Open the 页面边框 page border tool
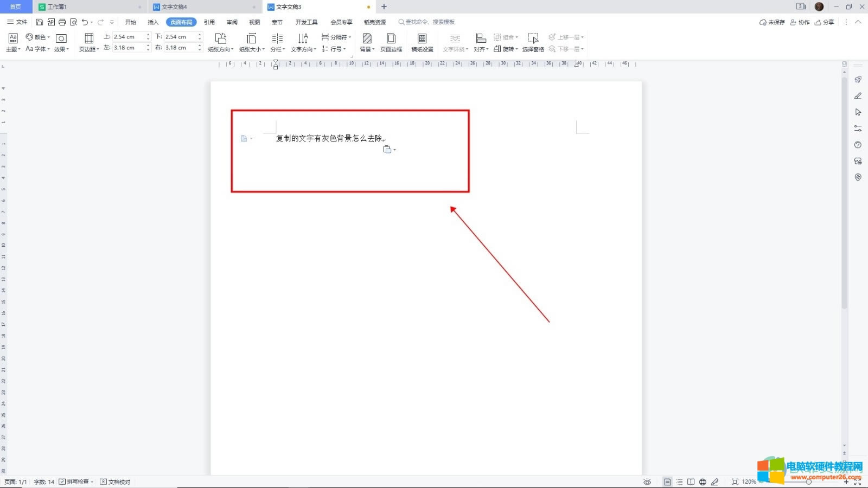This screenshot has width=868, height=488. (391, 42)
